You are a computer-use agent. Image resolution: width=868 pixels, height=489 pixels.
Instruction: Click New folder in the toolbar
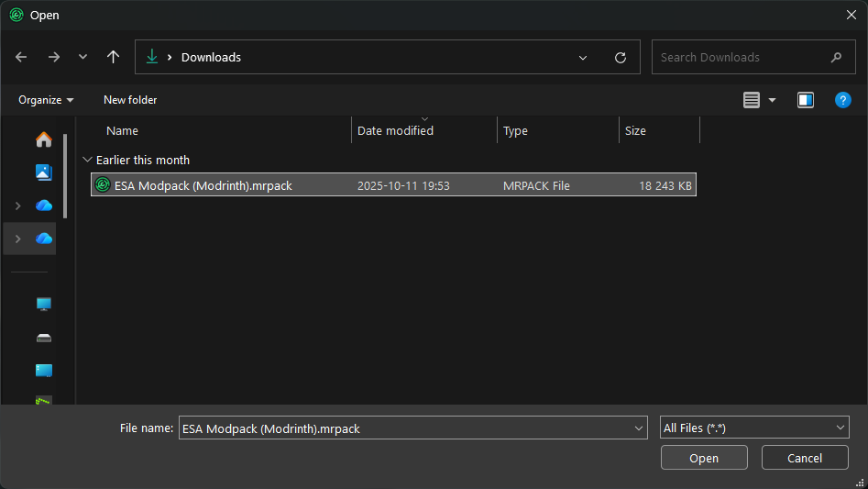[x=130, y=100]
